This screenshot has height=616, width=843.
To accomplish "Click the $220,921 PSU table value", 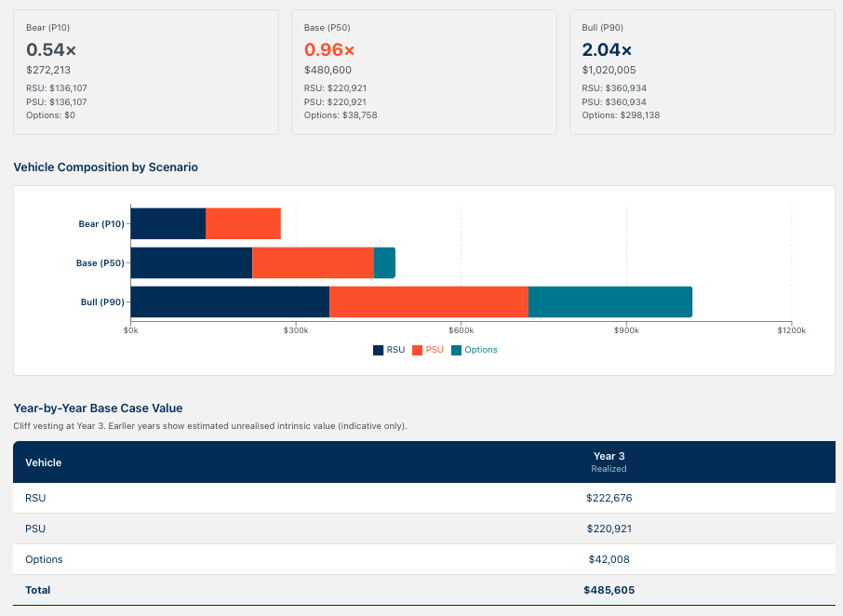I will (x=609, y=529).
